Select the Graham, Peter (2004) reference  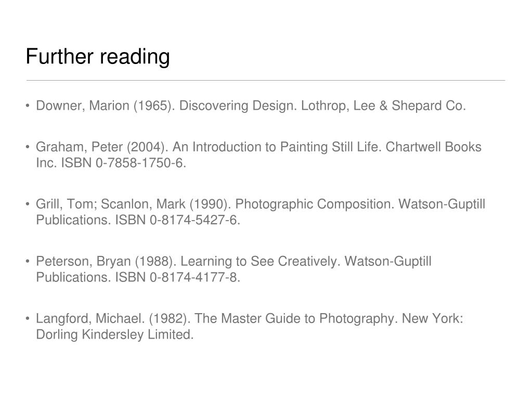coord(258,155)
